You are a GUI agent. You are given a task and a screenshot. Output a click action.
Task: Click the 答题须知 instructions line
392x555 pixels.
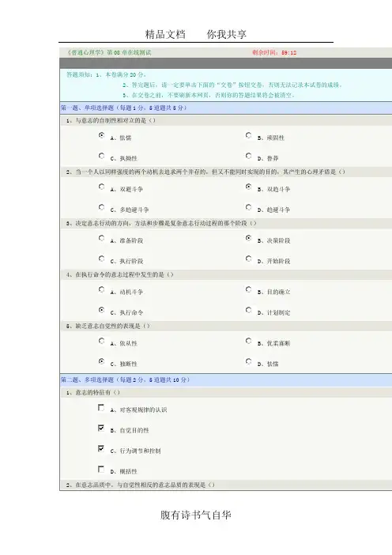[x=107, y=74]
